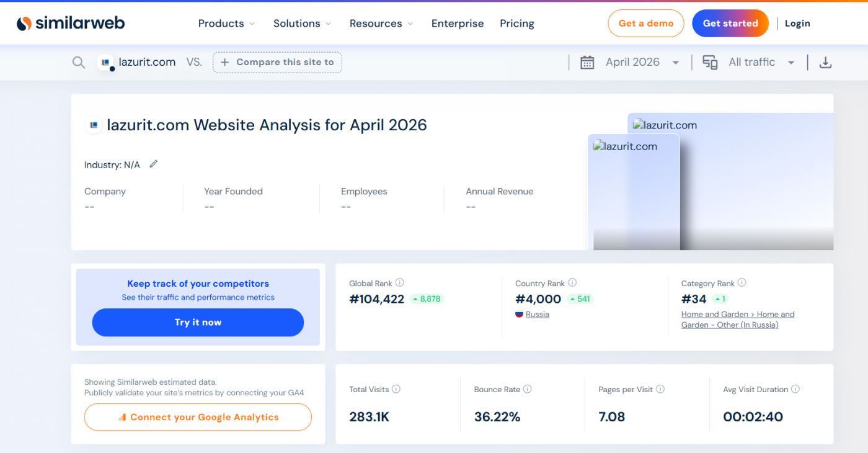The image size is (868, 453).
Task: Click favicon beside the page heading
Action: point(94,125)
